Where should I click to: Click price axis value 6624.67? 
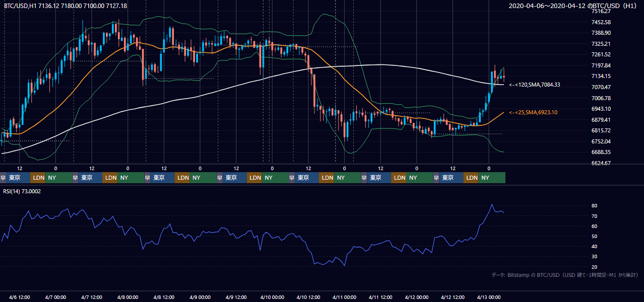601,163
